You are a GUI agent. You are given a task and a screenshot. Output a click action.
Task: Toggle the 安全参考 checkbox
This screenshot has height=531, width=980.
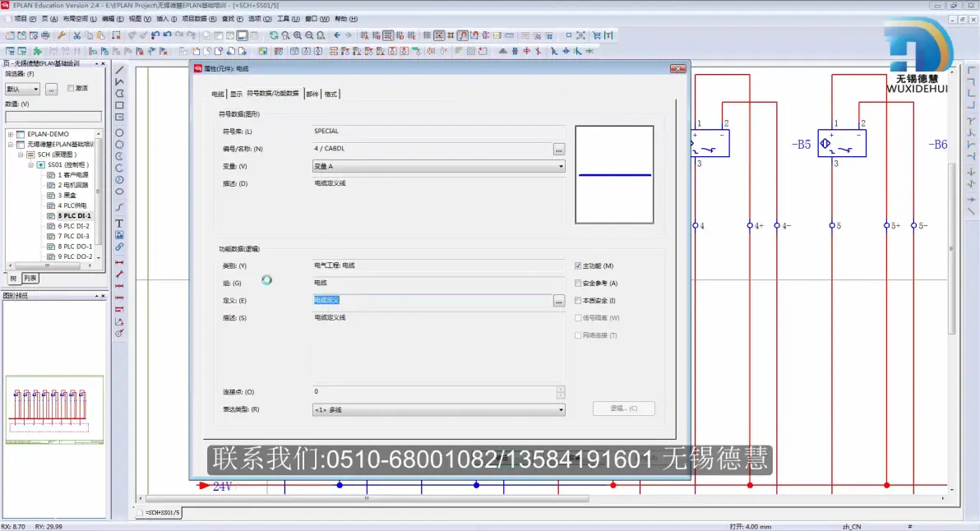578,284
